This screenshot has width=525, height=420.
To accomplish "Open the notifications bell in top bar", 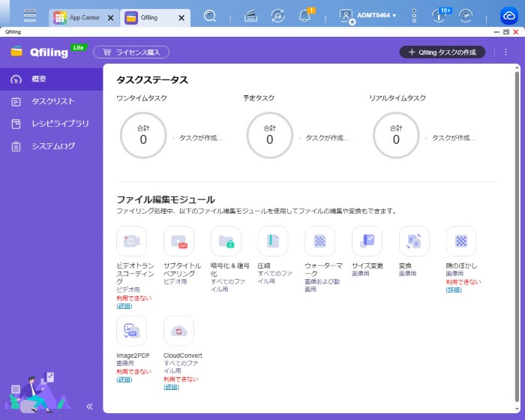I will click(x=305, y=16).
